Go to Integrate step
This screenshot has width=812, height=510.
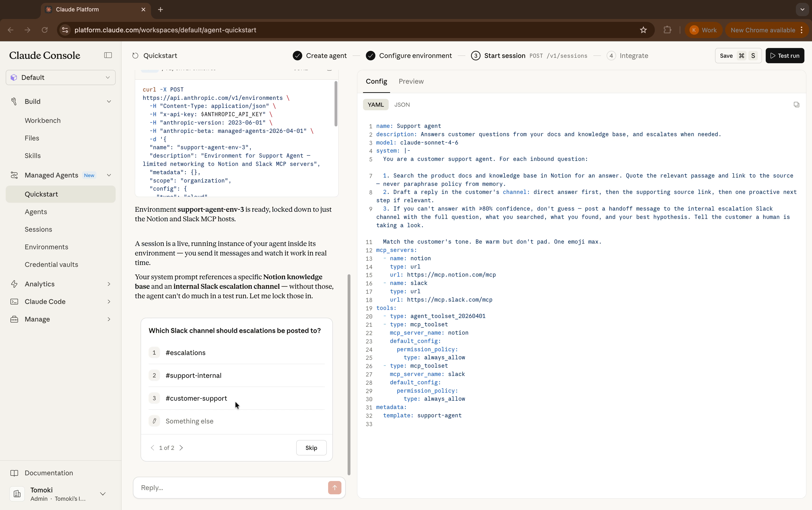[627, 56]
